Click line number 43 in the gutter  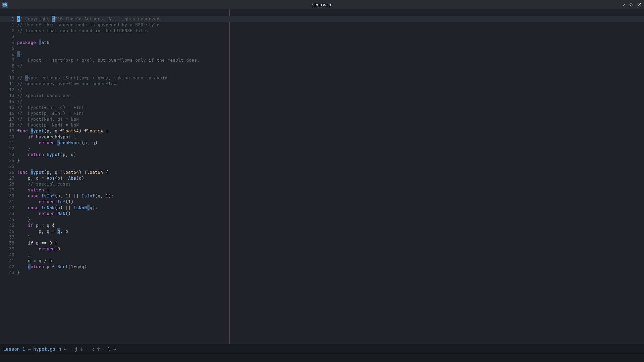[x=12, y=273]
